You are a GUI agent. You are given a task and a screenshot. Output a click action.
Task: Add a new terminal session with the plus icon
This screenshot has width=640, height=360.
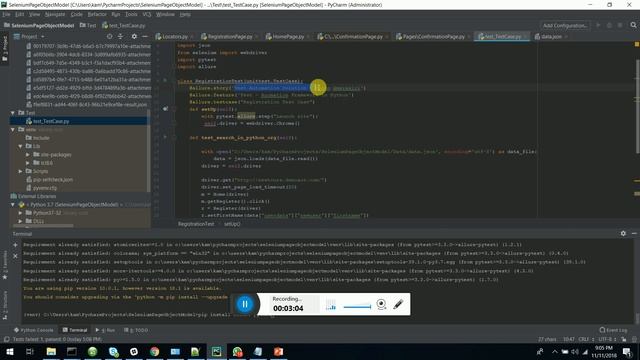16,245
